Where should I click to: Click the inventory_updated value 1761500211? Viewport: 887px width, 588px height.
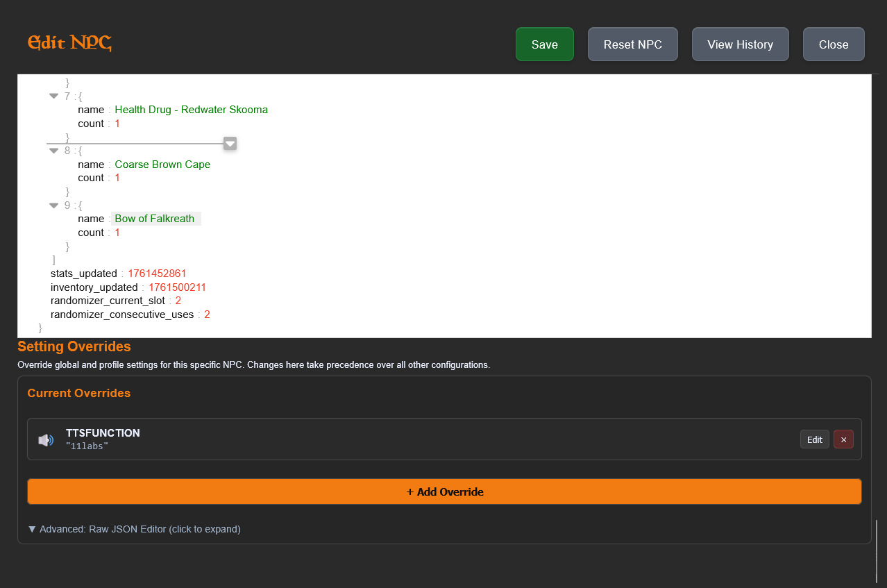[177, 287]
